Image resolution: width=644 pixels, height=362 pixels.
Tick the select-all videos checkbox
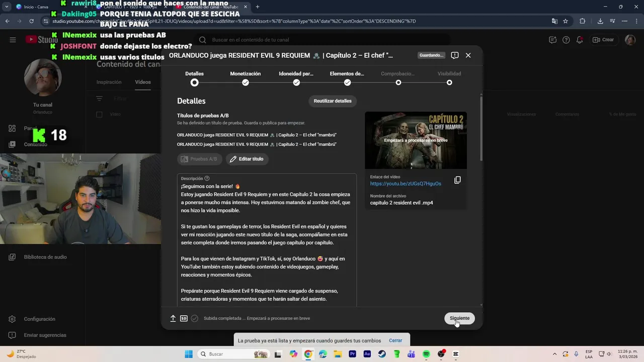[99, 114]
